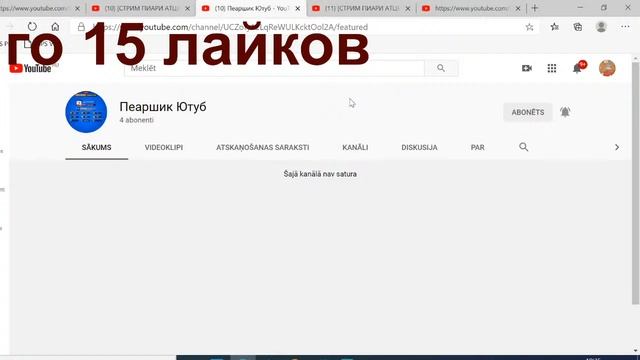The width and height of the screenshot is (640, 360).
Task: Go to the DISKUSIJA tab
Action: tap(419, 147)
